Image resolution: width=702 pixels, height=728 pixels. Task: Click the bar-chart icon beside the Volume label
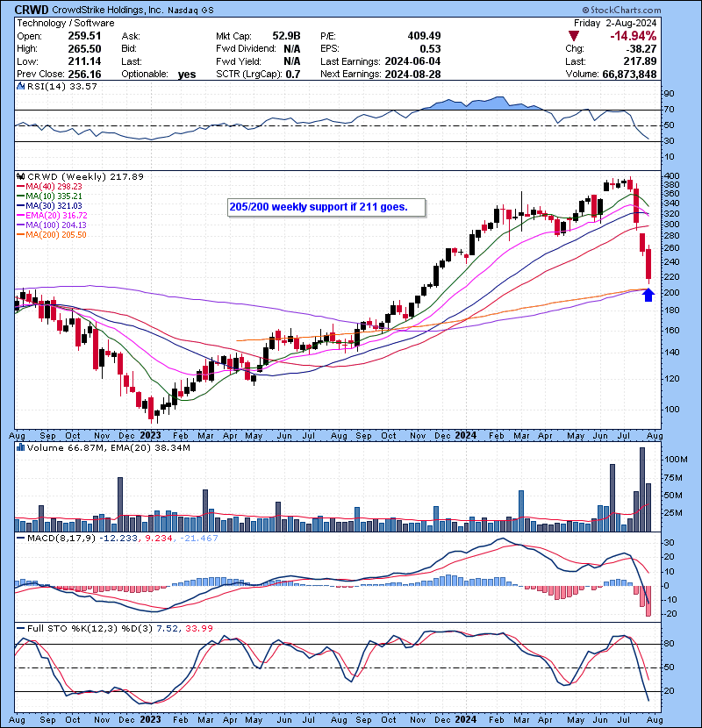coord(20,447)
